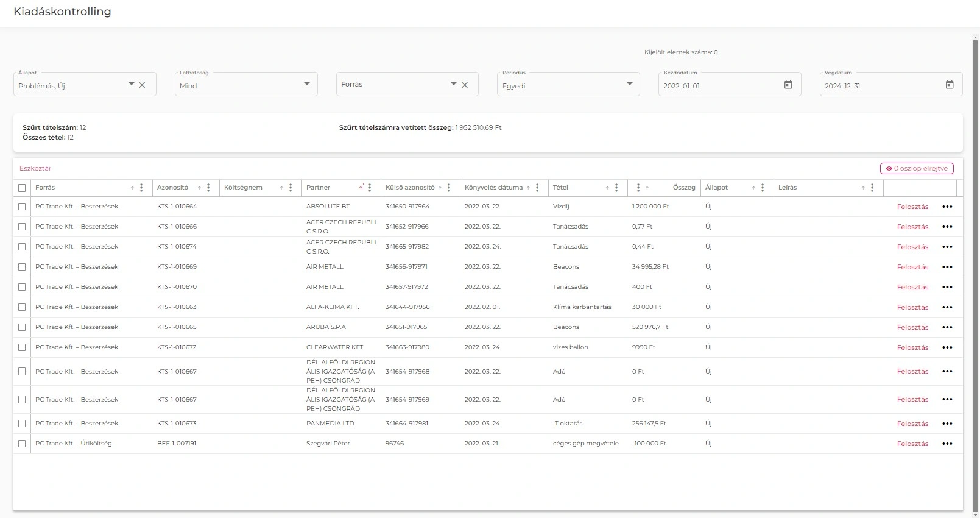Open the Állapot dropdown arrow
This screenshot has width=980, height=518.
point(131,84)
